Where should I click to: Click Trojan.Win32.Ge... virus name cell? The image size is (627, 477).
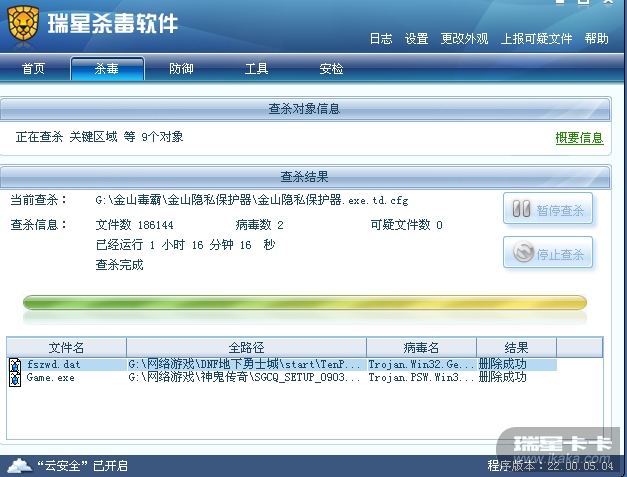point(421,365)
